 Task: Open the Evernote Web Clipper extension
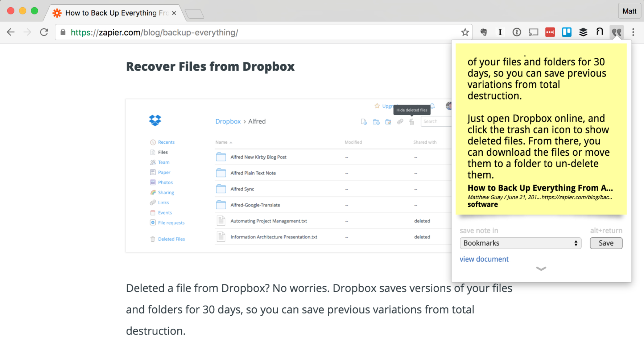(x=483, y=32)
